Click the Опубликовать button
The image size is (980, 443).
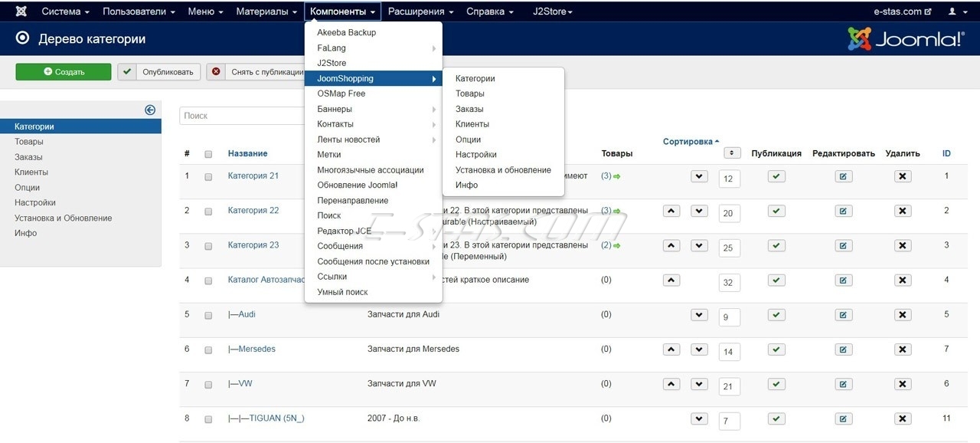159,72
